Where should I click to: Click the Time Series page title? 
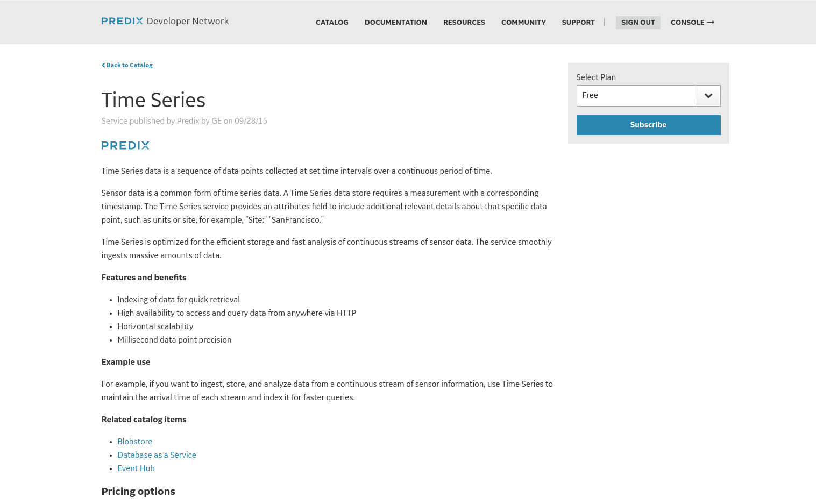pos(153,100)
